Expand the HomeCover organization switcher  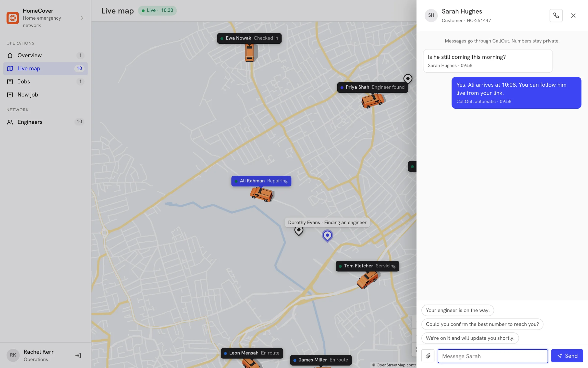(82, 18)
